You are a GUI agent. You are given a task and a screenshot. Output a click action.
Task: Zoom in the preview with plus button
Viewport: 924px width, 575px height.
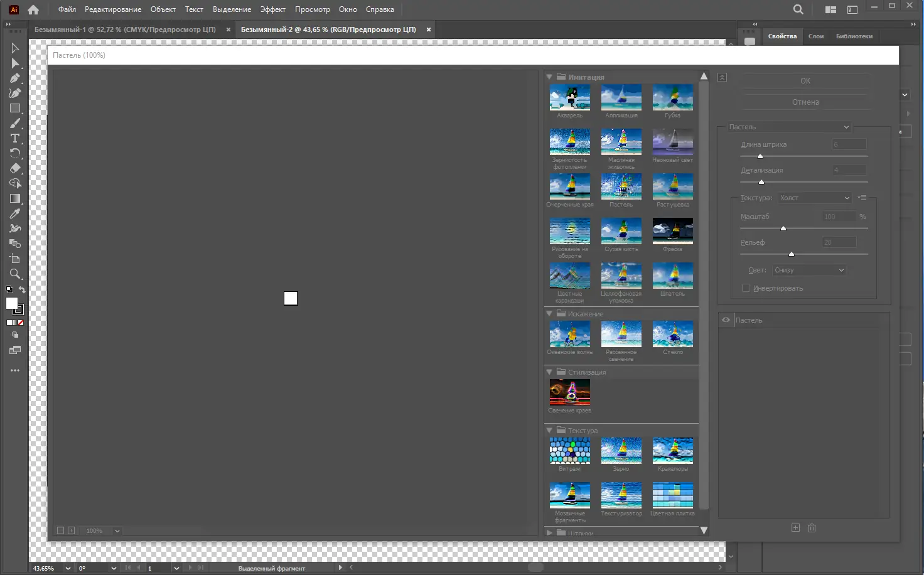pos(71,531)
